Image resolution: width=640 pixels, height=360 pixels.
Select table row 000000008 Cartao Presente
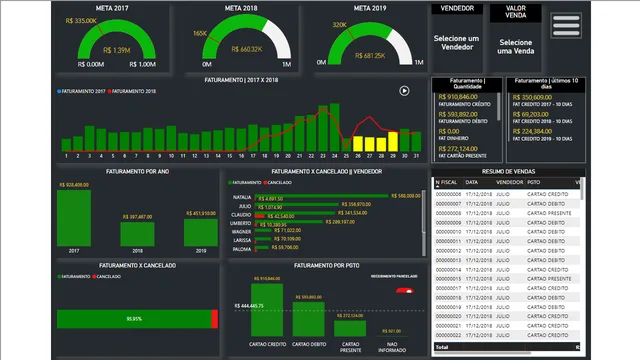[507, 213]
